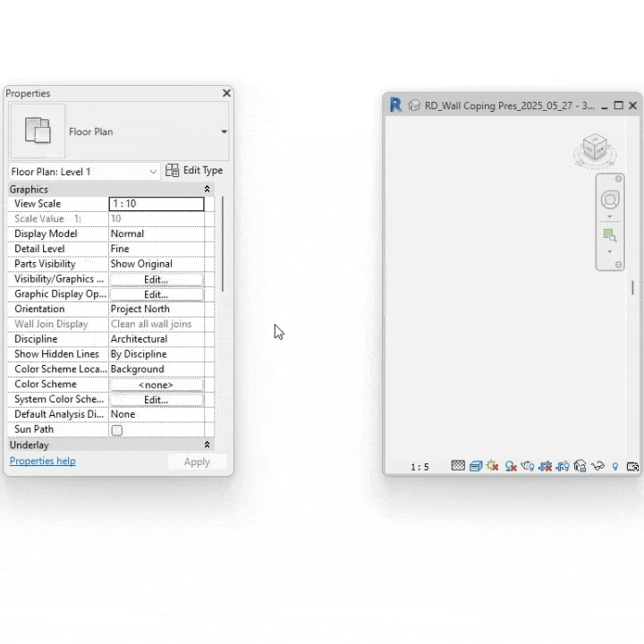This screenshot has height=644, width=644.
Task: Click the Temporary Hide/Isolate glasses icon
Action: coord(598,466)
